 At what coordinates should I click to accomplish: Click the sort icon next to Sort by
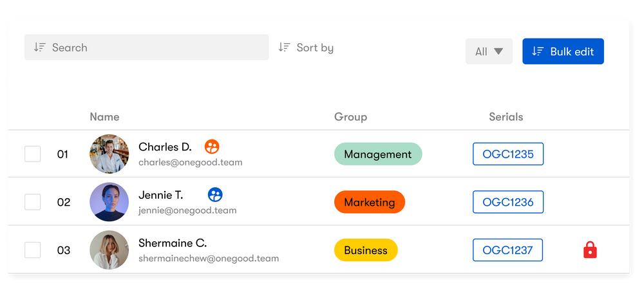coord(284,48)
